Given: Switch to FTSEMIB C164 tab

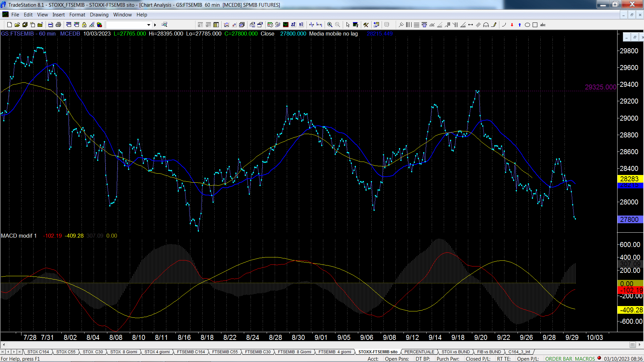Looking at the screenshot, I should coord(191,352).
